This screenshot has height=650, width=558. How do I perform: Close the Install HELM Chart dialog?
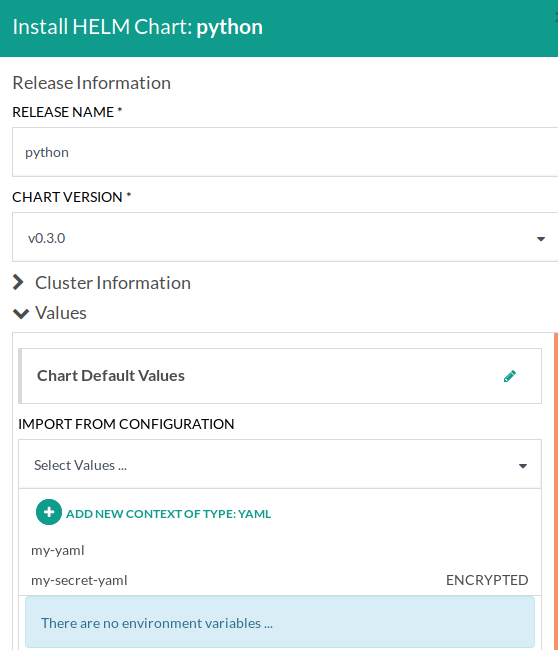(x=556, y=17)
